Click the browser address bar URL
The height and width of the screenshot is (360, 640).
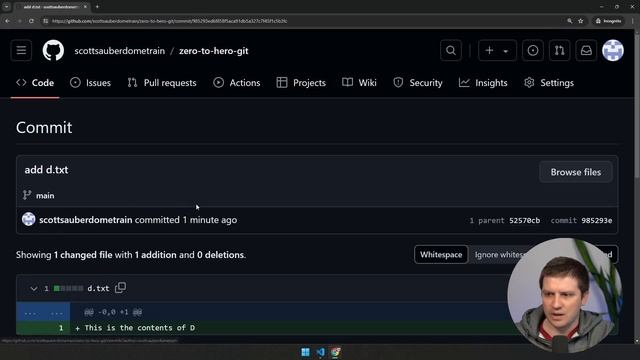[169, 21]
